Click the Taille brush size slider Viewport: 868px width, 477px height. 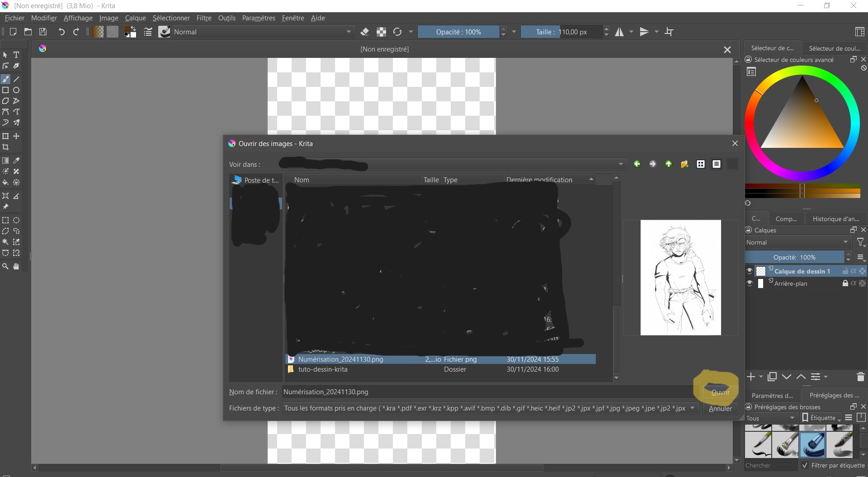click(561, 32)
